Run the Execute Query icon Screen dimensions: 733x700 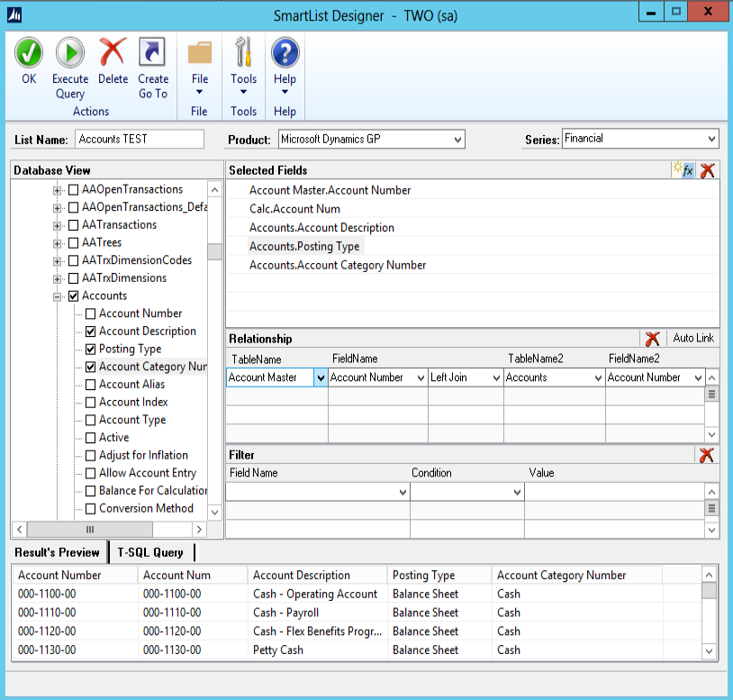coord(70,53)
